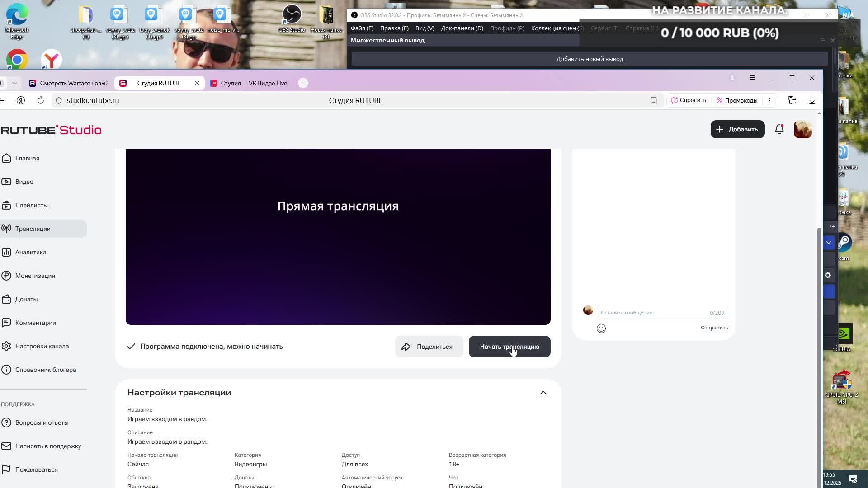Collapse the Настройки трансляции section
This screenshot has height=488, width=868.
click(x=543, y=393)
